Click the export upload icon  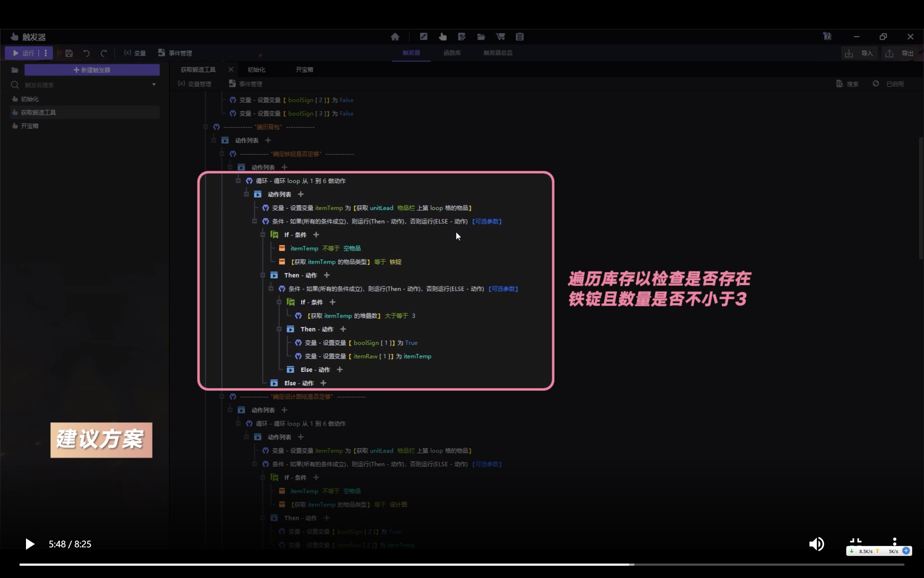tap(889, 53)
